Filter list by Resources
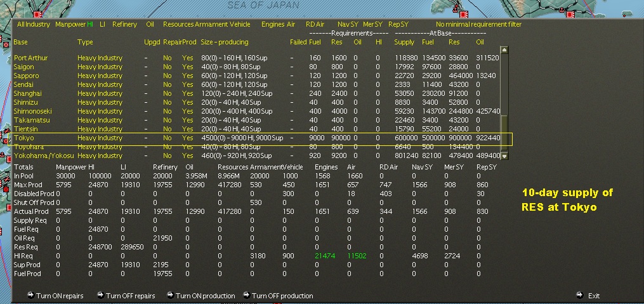This screenshot has width=644, height=304. [178, 24]
